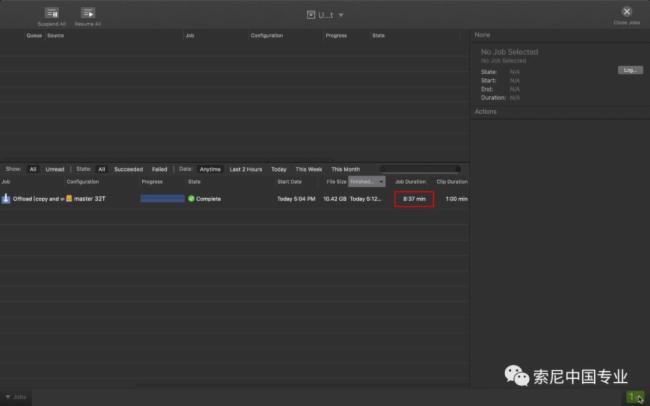Click the blue progress bar of Offload job

[x=162, y=199]
